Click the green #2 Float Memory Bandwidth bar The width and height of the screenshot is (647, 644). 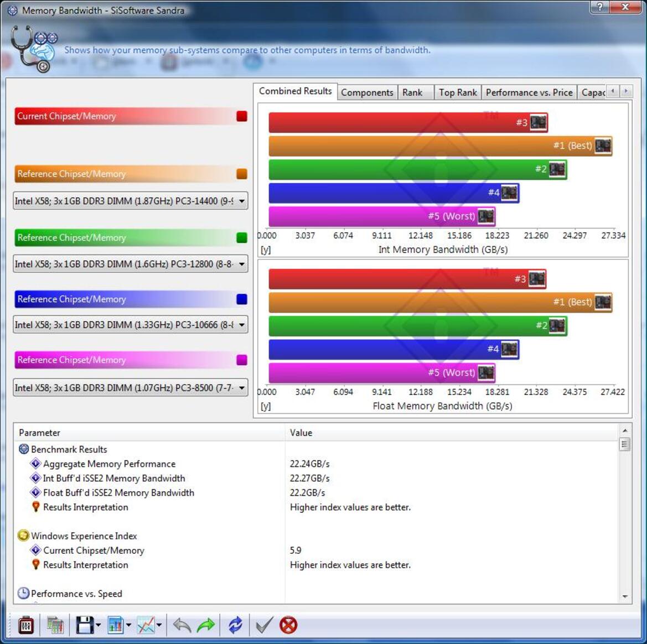coord(418,325)
